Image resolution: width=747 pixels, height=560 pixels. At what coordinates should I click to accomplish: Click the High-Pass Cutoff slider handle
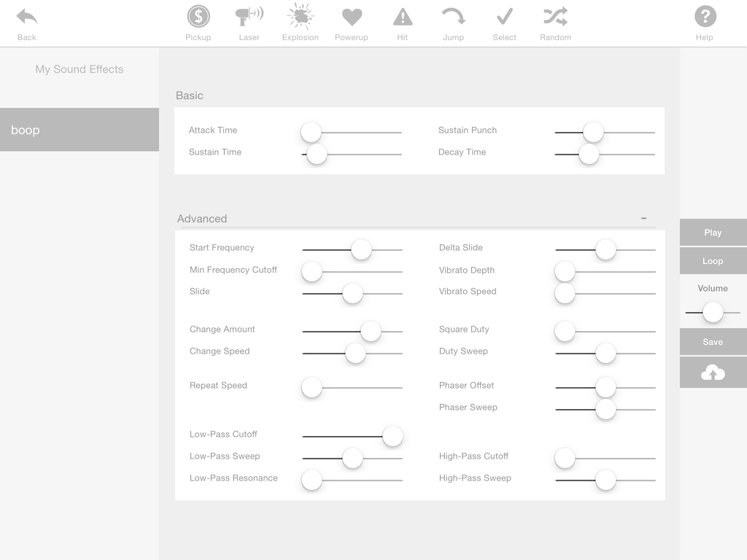click(x=565, y=458)
